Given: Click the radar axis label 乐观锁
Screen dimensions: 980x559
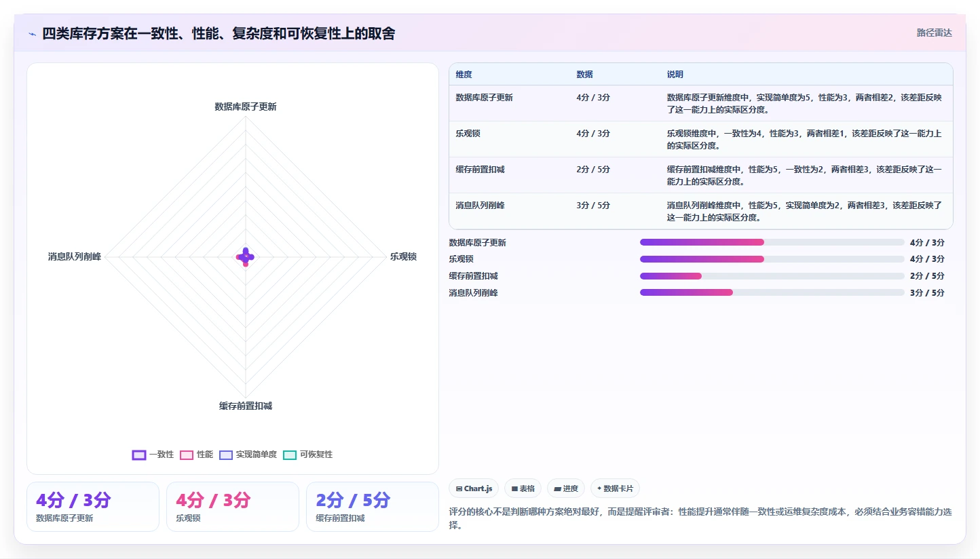Looking at the screenshot, I should (403, 256).
